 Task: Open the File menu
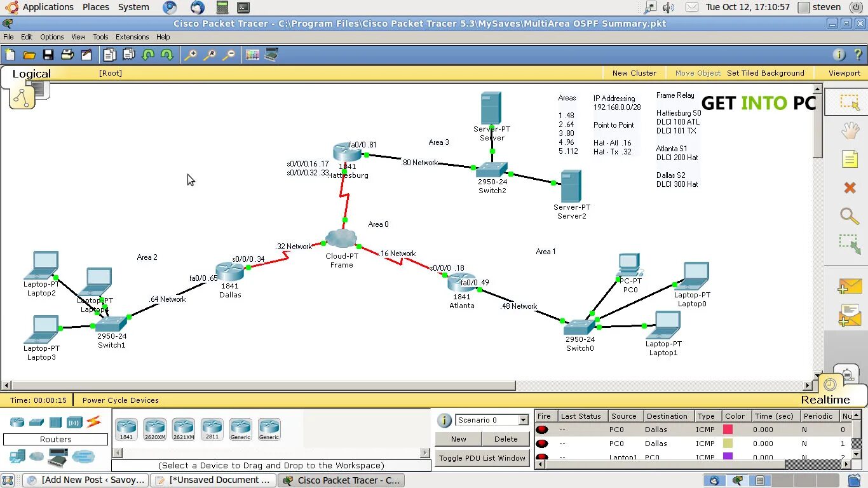click(8, 37)
